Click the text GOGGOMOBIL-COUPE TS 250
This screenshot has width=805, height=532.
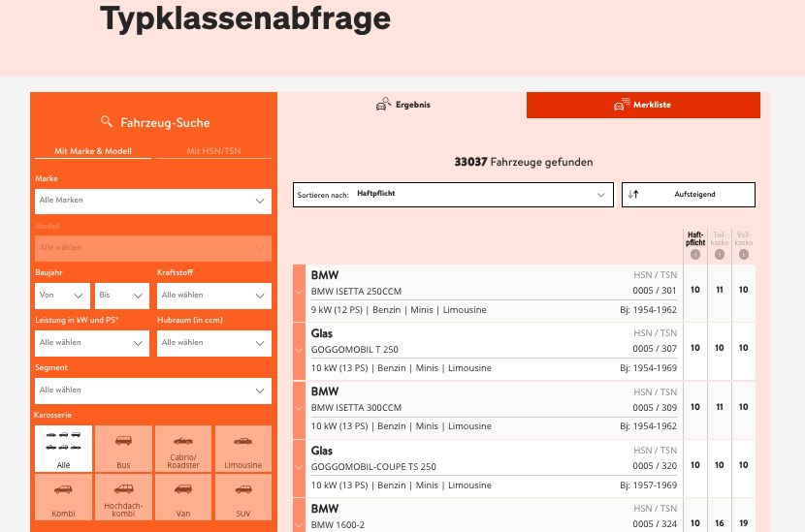(x=373, y=467)
